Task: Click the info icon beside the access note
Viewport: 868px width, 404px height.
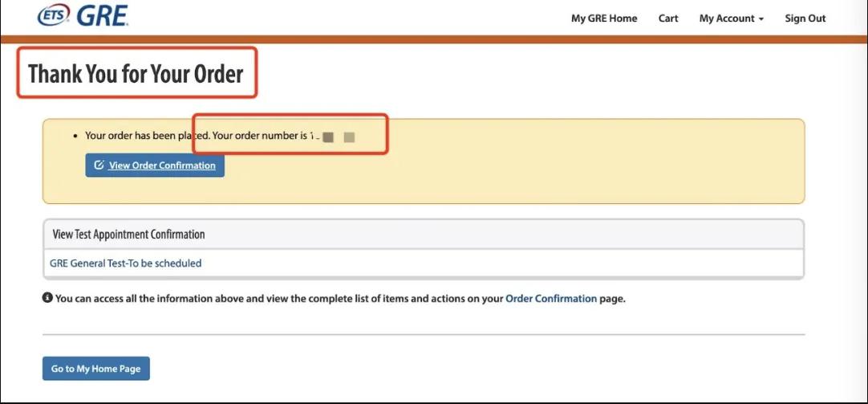Action: tap(47, 298)
